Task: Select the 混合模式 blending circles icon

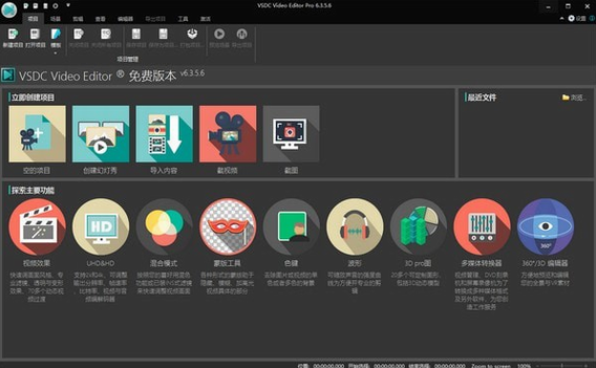Action: click(164, 226)
